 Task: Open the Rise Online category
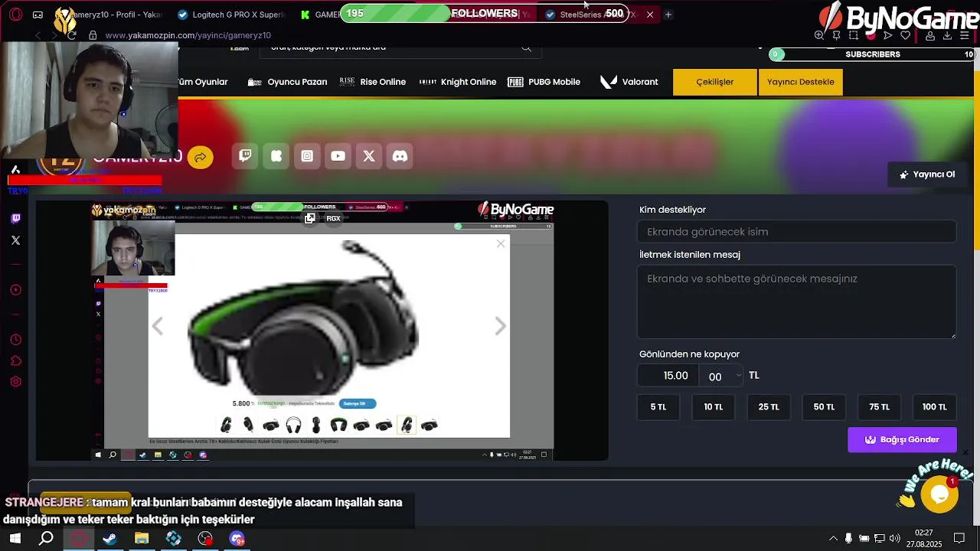[x=373, y=82]
